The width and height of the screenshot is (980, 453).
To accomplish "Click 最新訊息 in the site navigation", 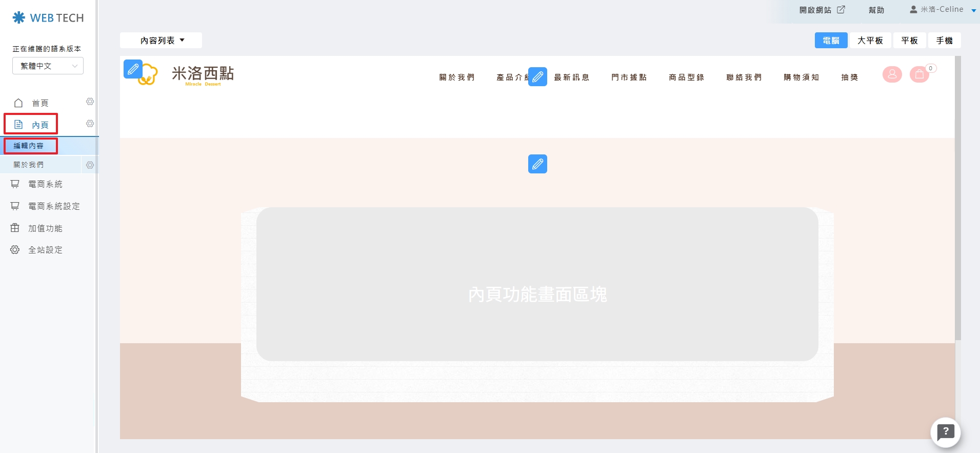I will (x=572, y=77).
